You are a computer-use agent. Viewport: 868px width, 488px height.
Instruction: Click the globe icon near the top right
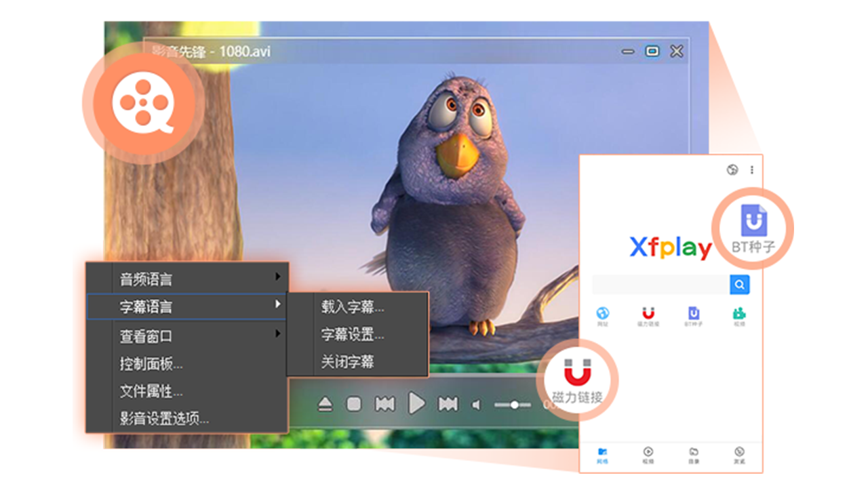pyautogui.click(x=731, y=171)
